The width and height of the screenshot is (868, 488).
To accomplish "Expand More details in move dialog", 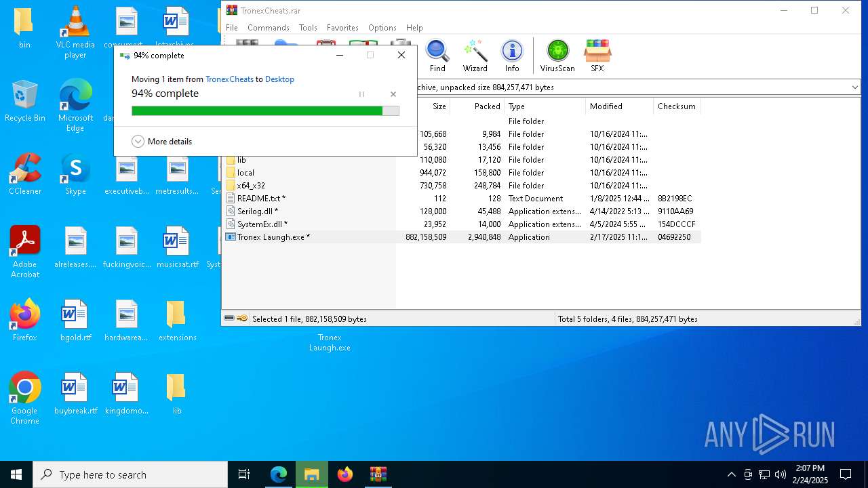I will tap(162, 142).
